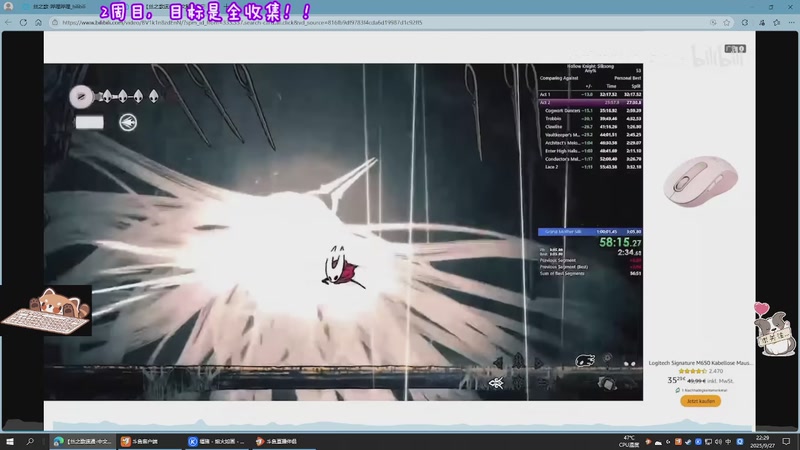Screen dimensions: 800x450
Task: Click the 58:15.27 run timer
Action: pyautogui.click(x=620, y=242)
